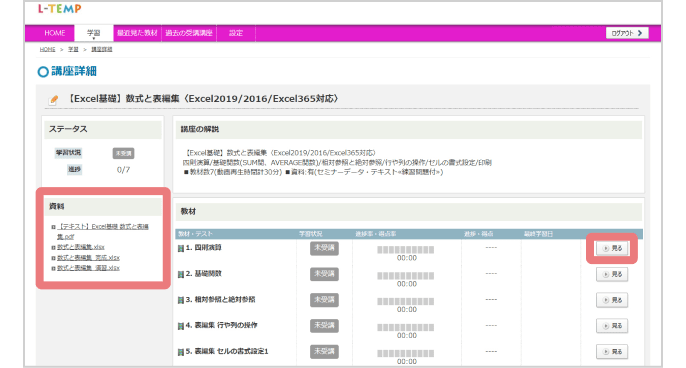Click the 見る button for 4. 行や列の操作
The height and width of the screenshot is (368, 686).
click(x=612, y=326)
